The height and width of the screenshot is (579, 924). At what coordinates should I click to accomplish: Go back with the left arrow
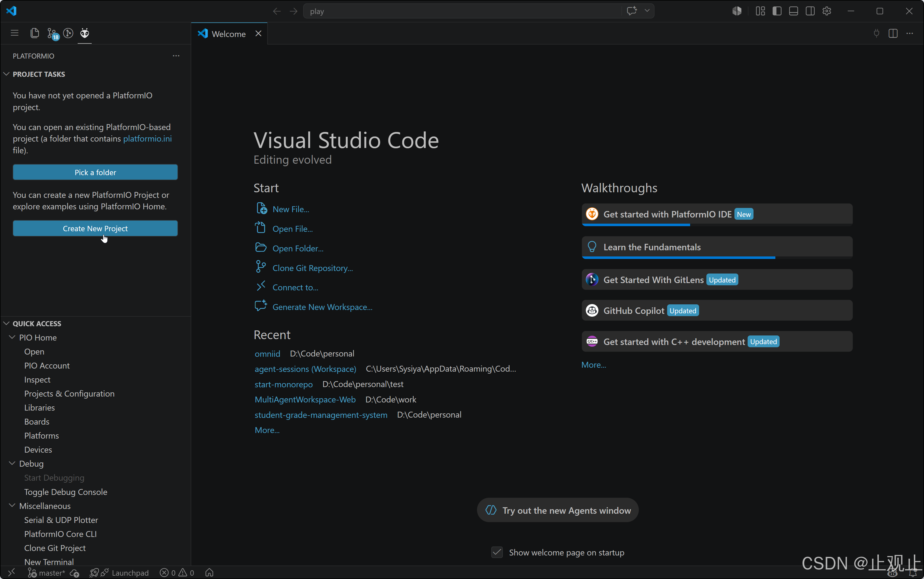coord(276,11)
